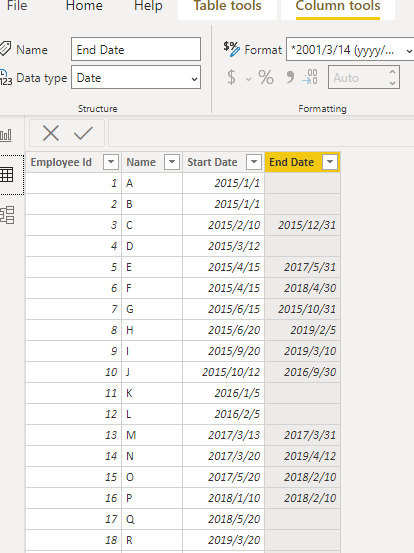Screen dimensions: 414x553
Task: Switch to the Help tab
Action: pos(148,6)
